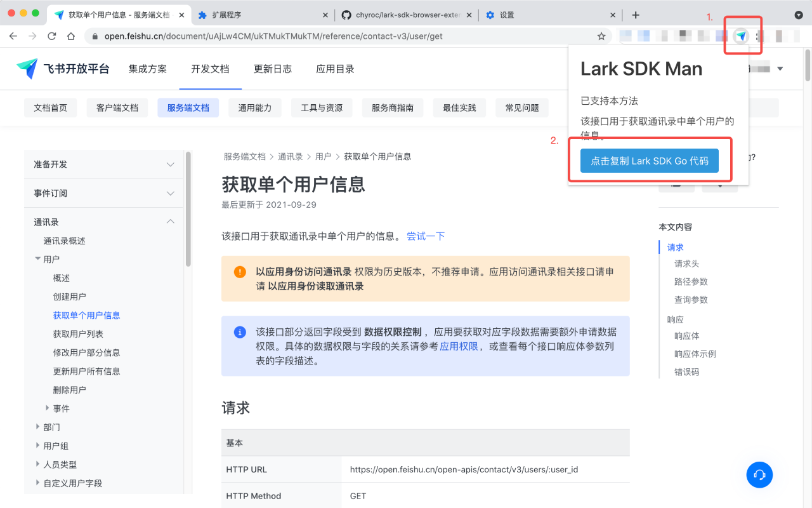Screen dimensions: 812x508
Task: Click the 飞书开放平台 logo
Action: pos(63,69)
